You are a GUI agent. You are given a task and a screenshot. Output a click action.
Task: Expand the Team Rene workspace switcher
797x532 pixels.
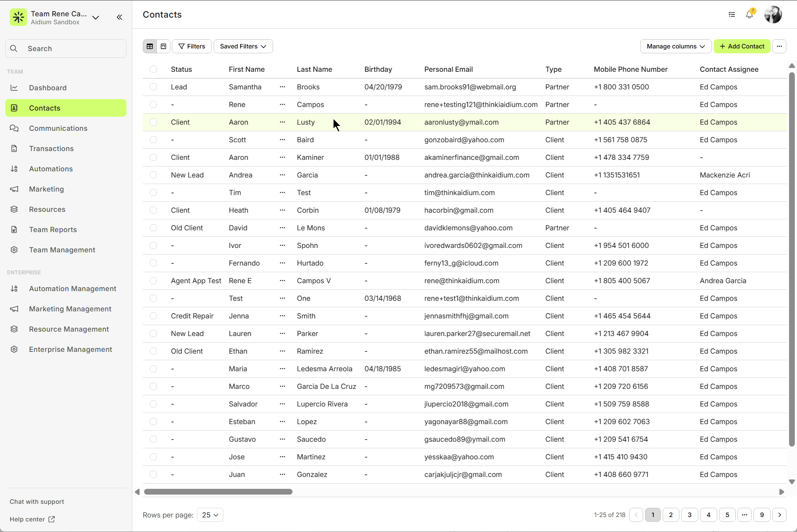point(96,18)
